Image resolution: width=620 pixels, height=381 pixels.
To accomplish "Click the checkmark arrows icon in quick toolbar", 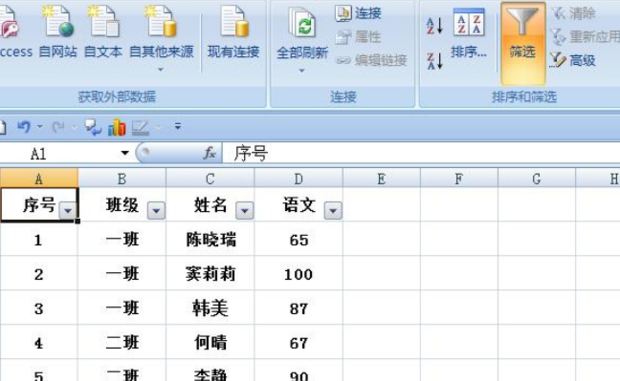I will click(93, 127).
